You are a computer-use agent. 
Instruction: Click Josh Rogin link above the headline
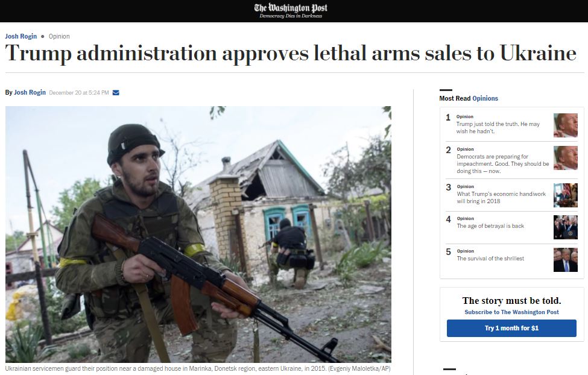pyautogui.click(x=21, y=36)
